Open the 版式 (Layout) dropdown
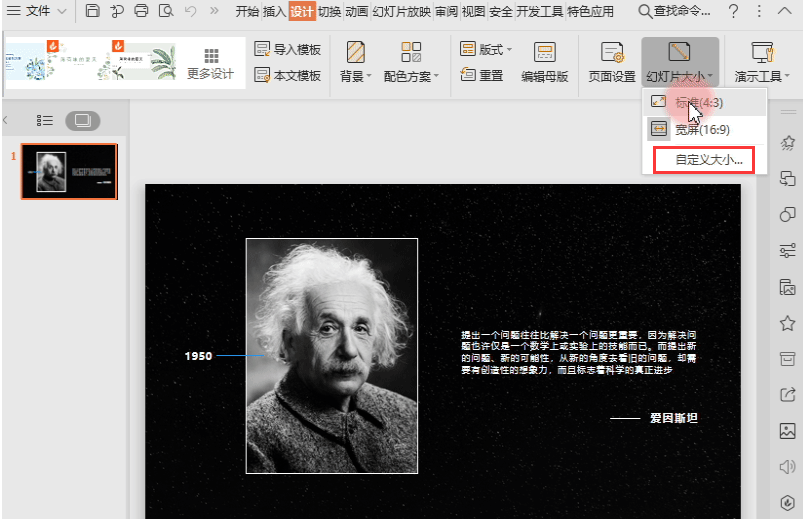805x519 pixels. tap(486, 49)
